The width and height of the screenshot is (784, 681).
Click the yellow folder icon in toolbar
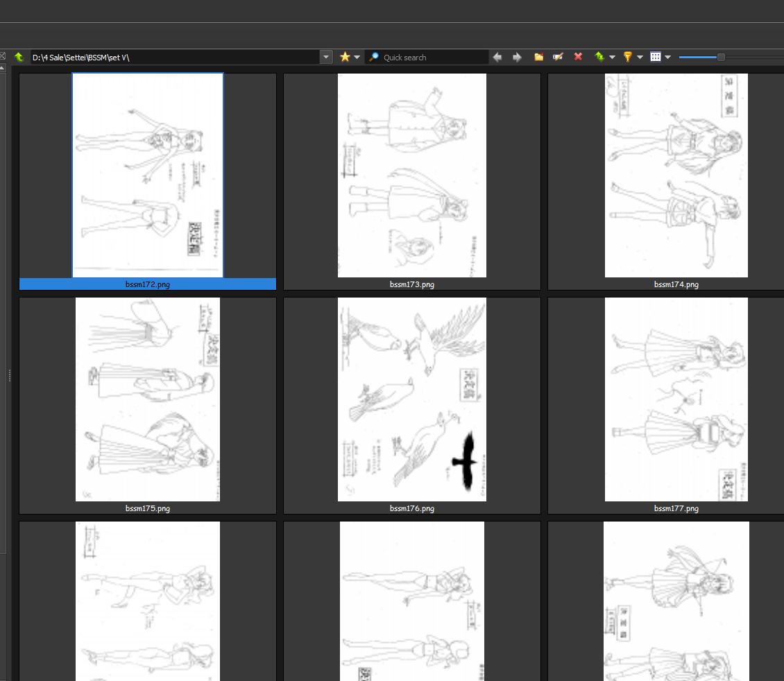tap(538, 58)
